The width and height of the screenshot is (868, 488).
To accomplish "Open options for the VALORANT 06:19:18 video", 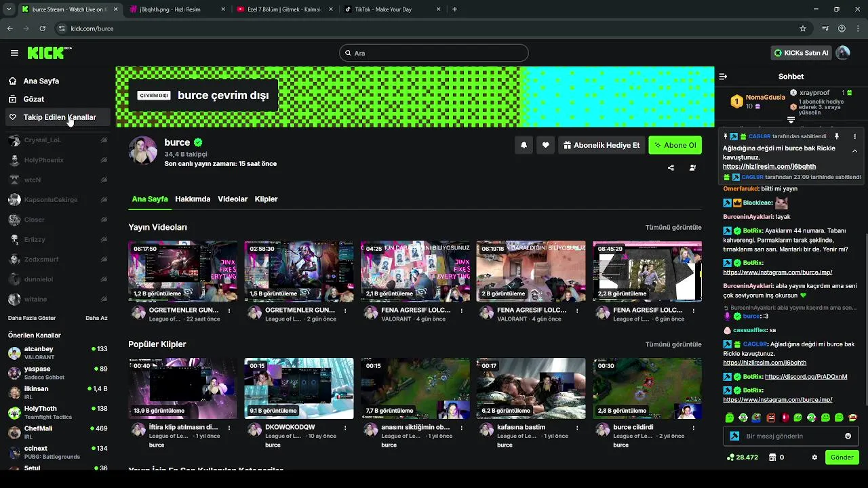I will coord(577,311).
